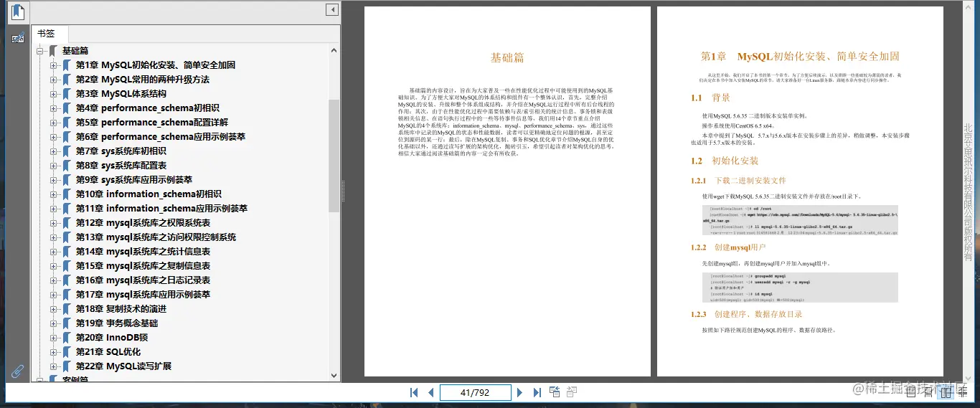Select the continuous facing view
Viewport: 980px width, 408px height.
(963, 392)
